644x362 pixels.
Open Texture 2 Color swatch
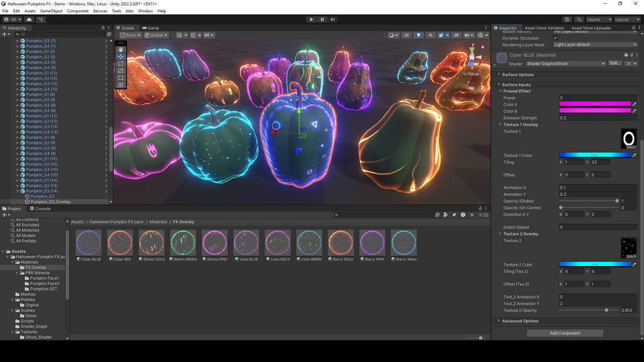pos(595,264)
